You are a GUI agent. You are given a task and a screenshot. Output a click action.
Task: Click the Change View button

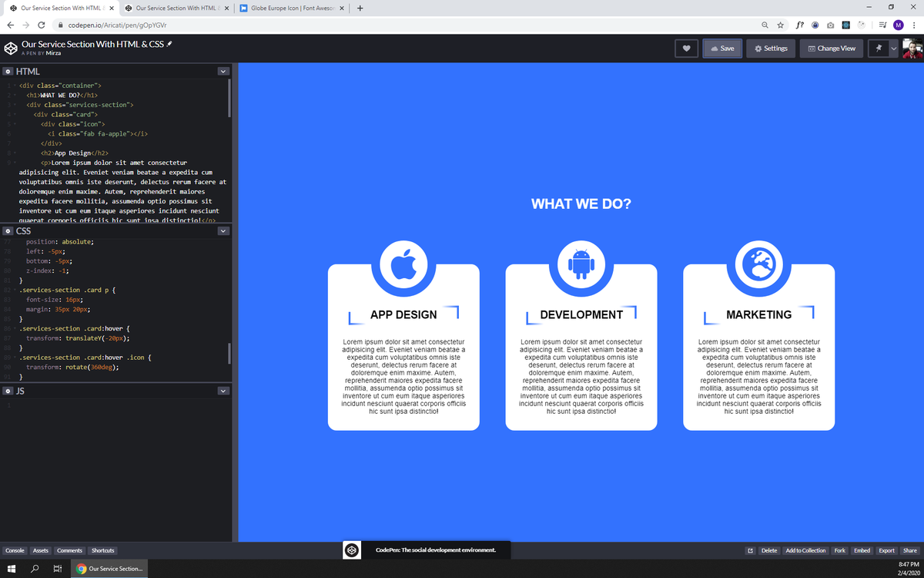click(832, 49)
